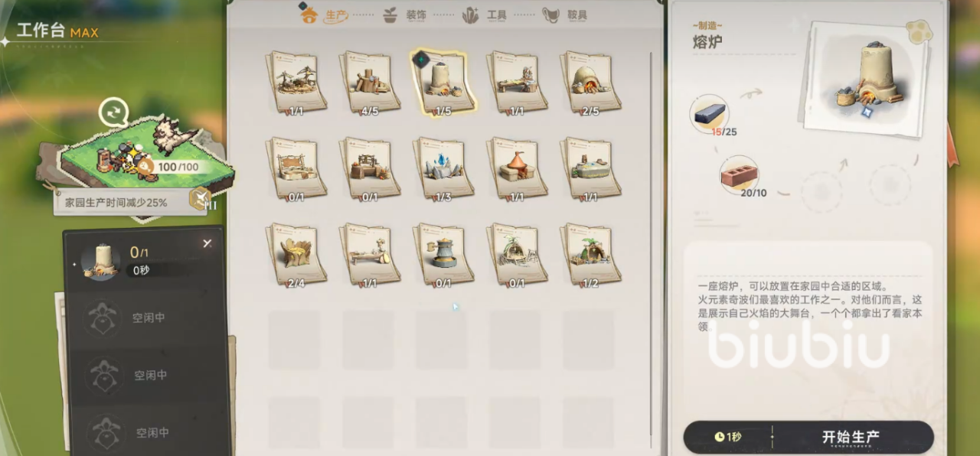
Task: Click the iron ingot material 15/25
Action: [x=709, y=116]
